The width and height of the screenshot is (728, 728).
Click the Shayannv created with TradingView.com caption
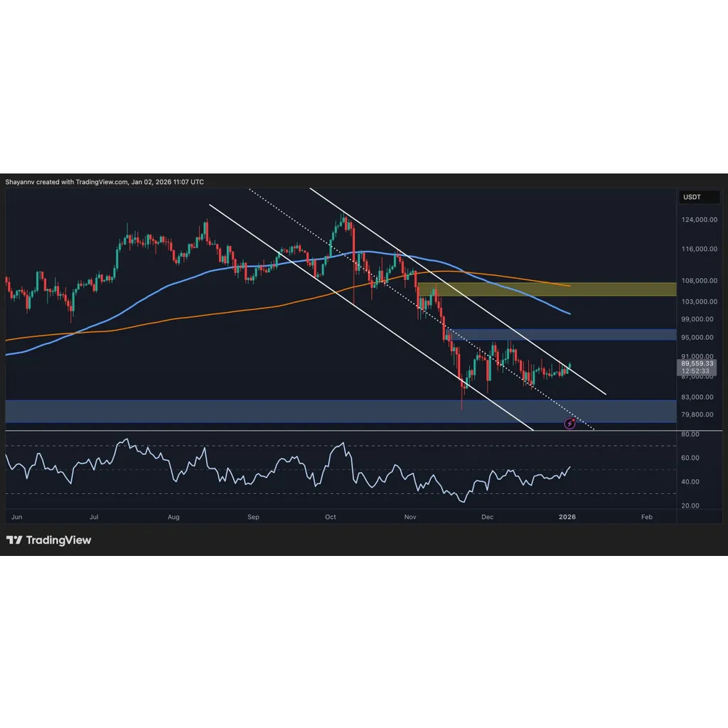tap(105, 182)
